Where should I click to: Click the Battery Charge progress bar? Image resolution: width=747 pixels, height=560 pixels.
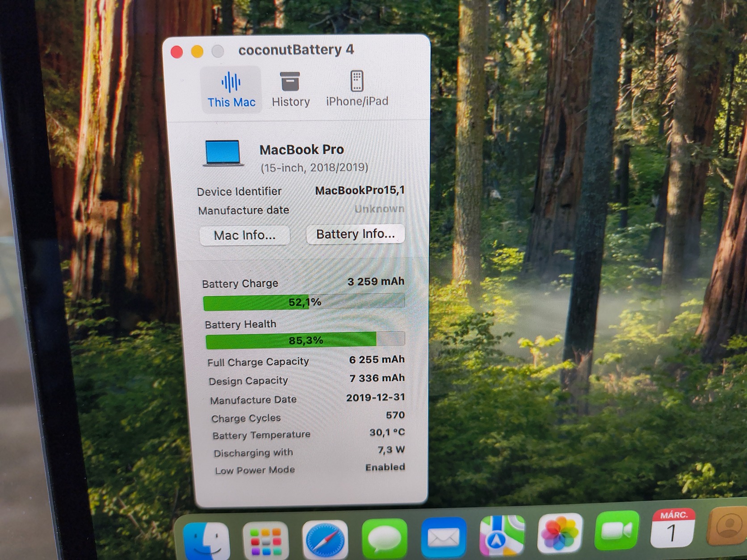pos(304,302)
